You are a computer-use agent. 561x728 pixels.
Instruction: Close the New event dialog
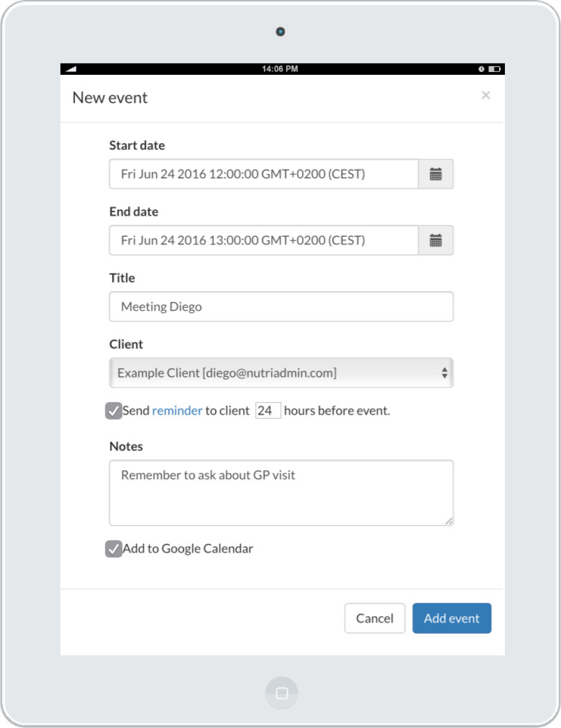pos(486,95)
